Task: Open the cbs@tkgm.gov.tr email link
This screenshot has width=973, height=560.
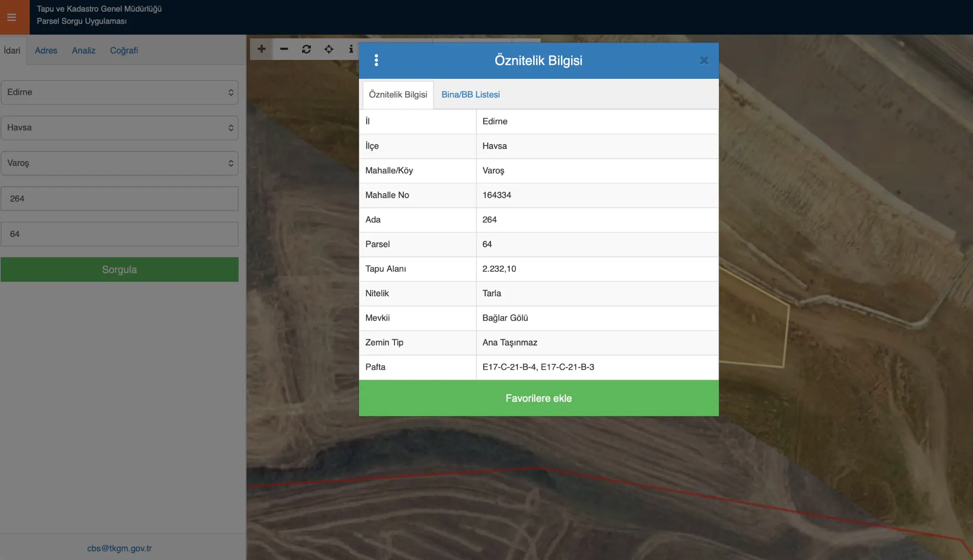Action: (120, 548)
